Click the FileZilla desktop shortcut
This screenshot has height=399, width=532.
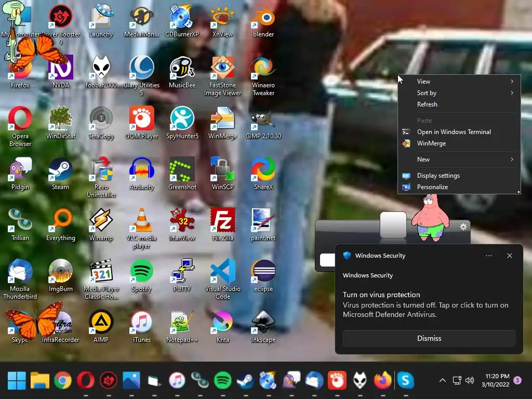click(x=222, y=224)
